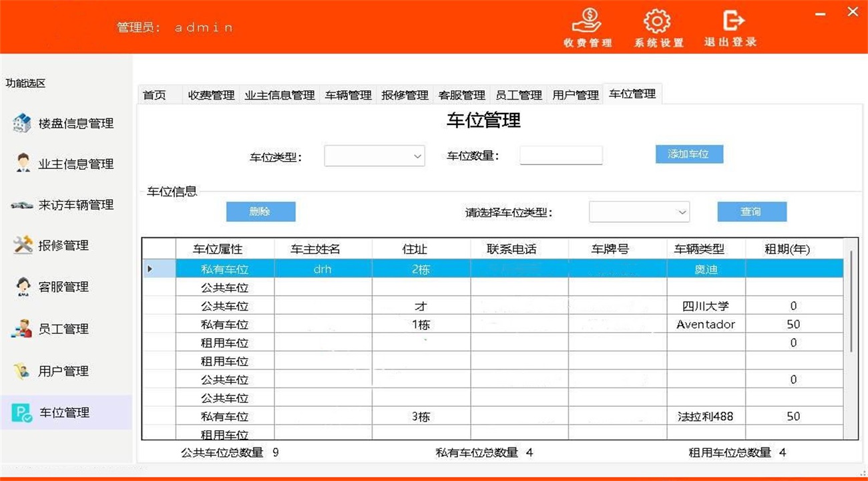The height and width of the screenshot is (481, 868).
Task: Click the 员工管理 staff icon
Action: click(x=22, y=329)
